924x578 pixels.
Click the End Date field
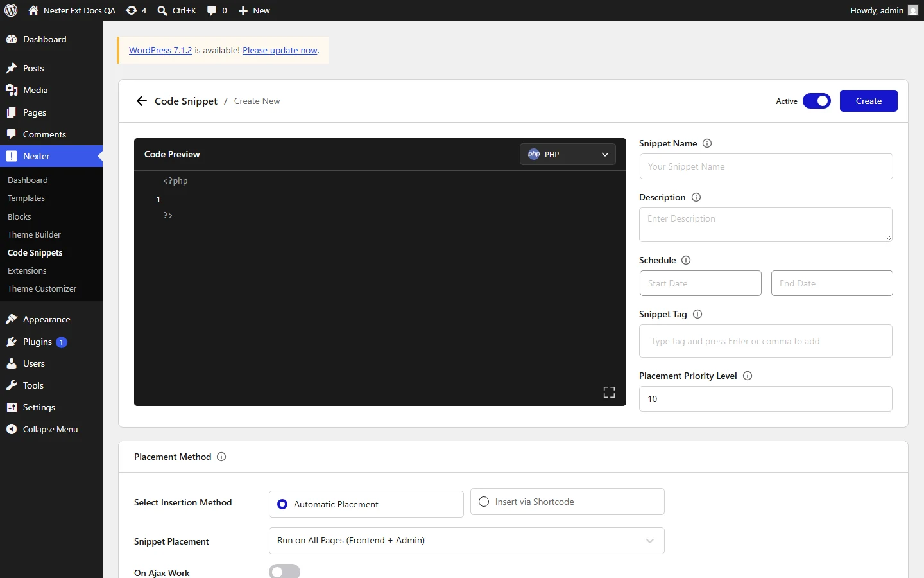[x=832, y=283]
